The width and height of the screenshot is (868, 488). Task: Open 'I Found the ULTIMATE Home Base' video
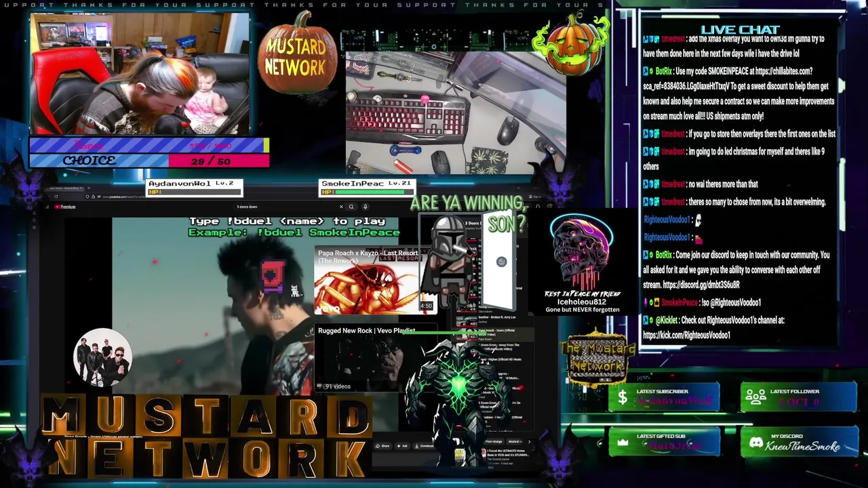click(507, 455)
